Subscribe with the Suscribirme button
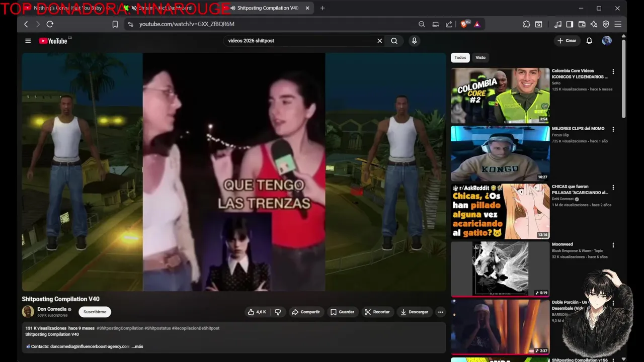 point(95,312)
